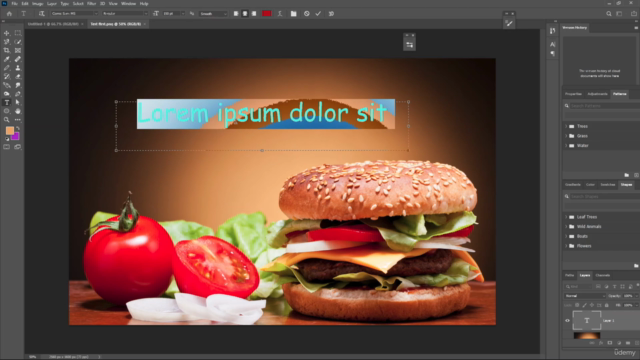Viewport: 640px width, 360px height.
Task: Switch to the Adjustments tab
Action: click(597, 94)
